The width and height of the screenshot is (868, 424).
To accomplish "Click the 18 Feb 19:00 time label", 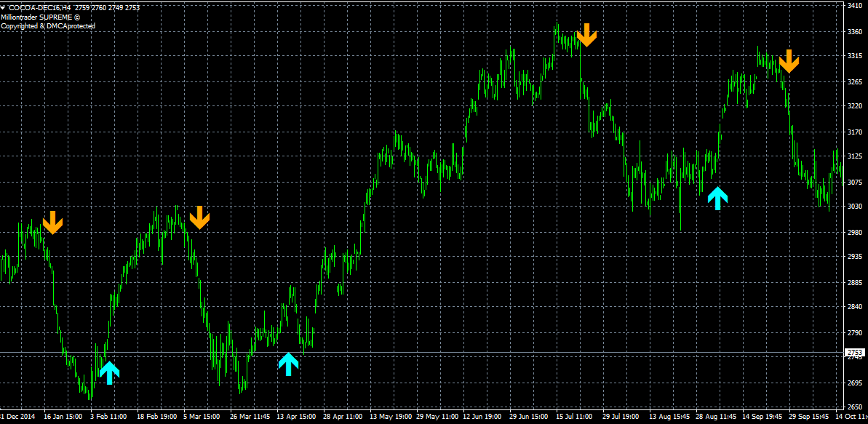I will pyautogui.click(x=156, y=416).
